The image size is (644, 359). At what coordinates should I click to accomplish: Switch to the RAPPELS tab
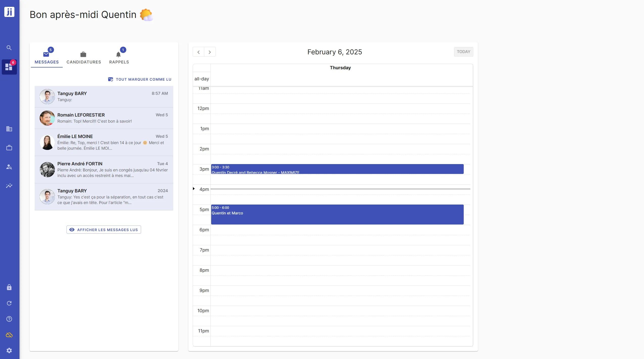(x=119, y=56)
